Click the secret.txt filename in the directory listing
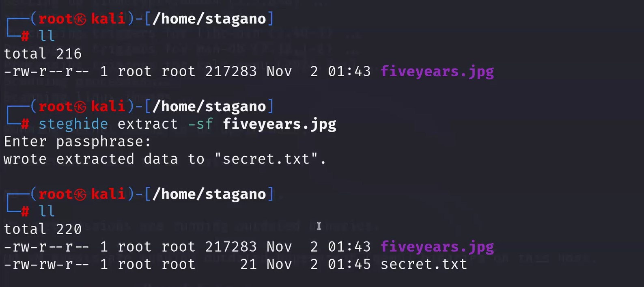 [x=424, y=265]
